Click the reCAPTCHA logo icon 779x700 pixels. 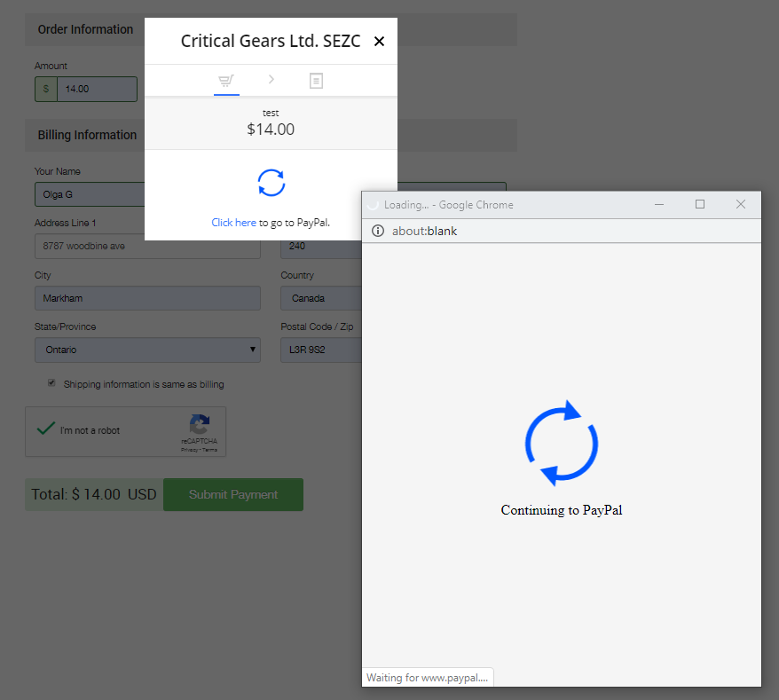[200, 425]
